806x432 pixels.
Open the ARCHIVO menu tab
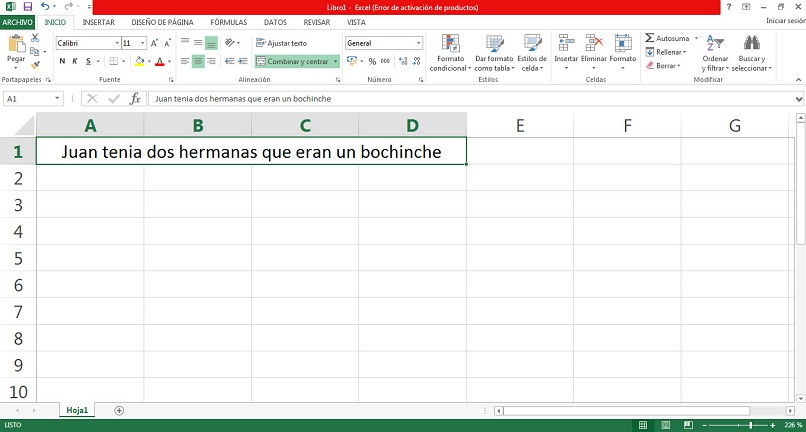point(17,22)
